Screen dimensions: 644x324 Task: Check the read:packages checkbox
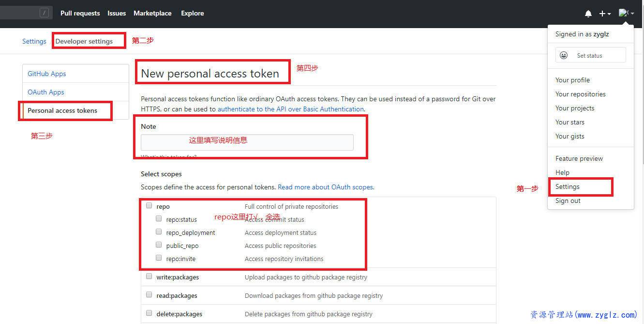149,294
